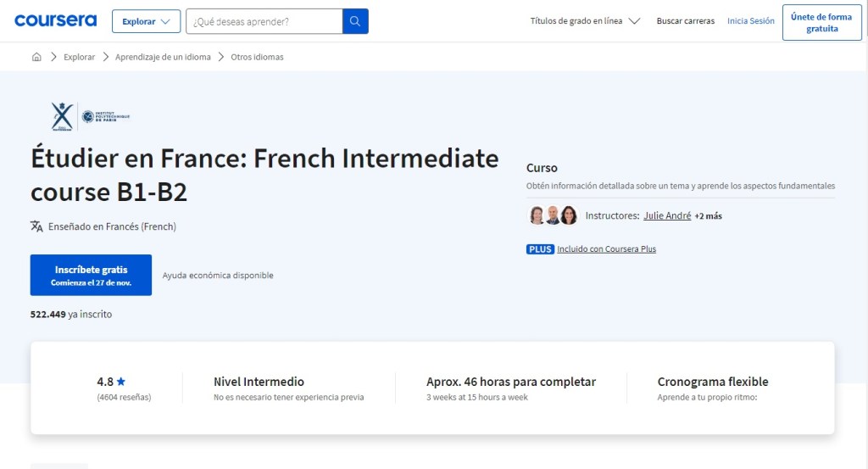Image resolution: width=868 pixels, height=469 pixels.
Task: Open 'Aprendizaje de un idioma' breadcrumb
Action: pos(163,57)
